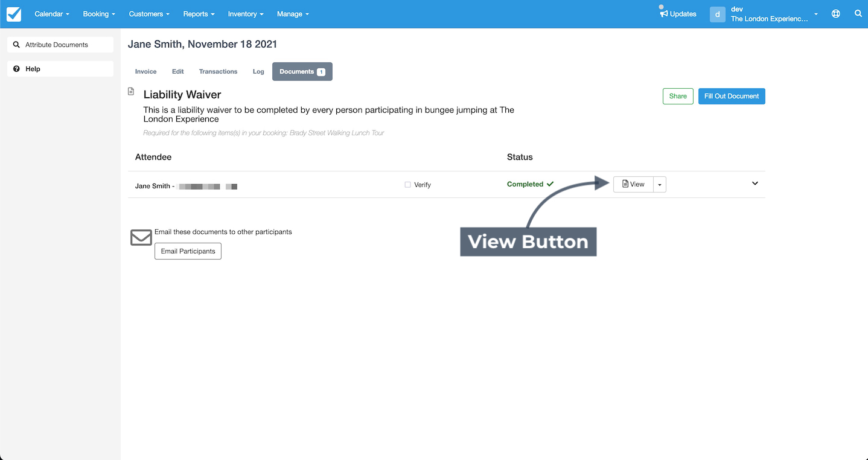Select the Documents tab
This screenshot has width=868, height=460.
point(302,71)
